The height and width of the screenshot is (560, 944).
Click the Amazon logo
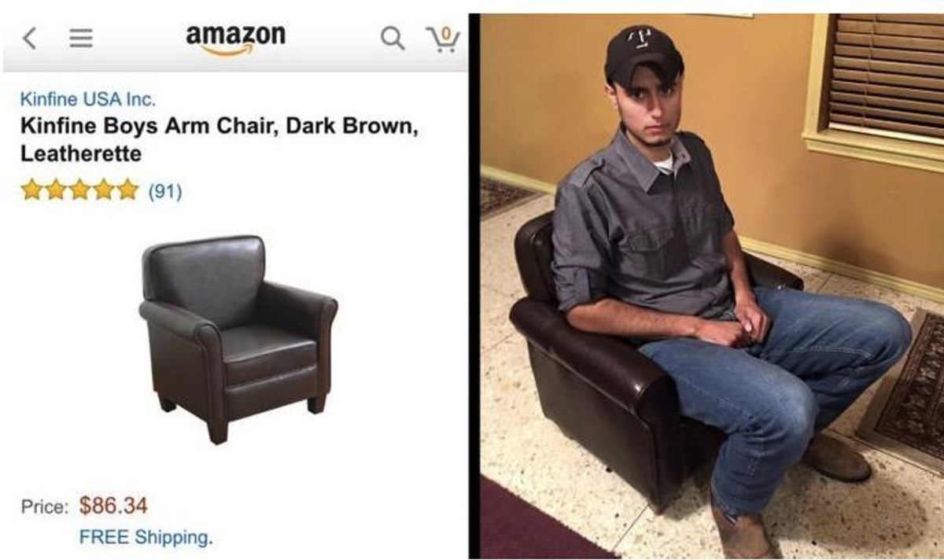(x=235, y=39)
